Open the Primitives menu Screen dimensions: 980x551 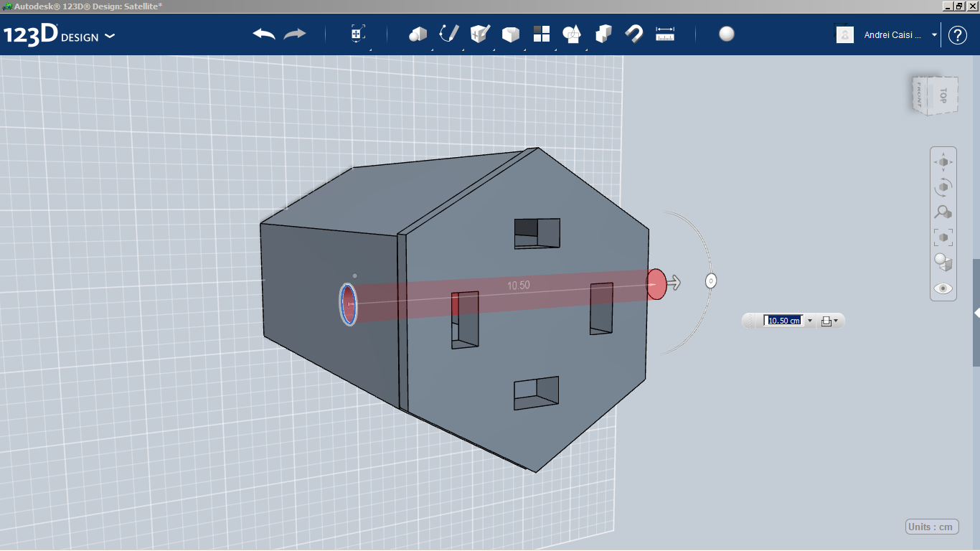(418, 34)
